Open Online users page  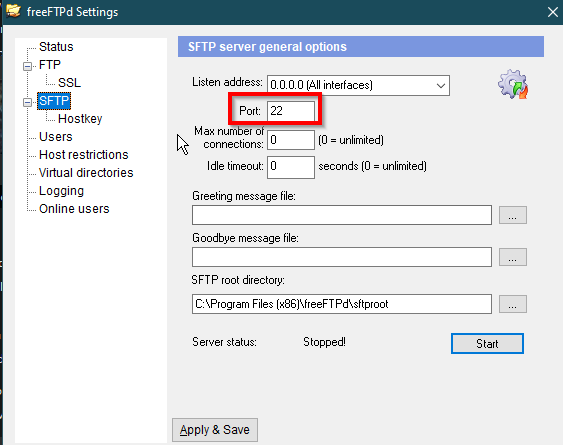tap(74, 209)
